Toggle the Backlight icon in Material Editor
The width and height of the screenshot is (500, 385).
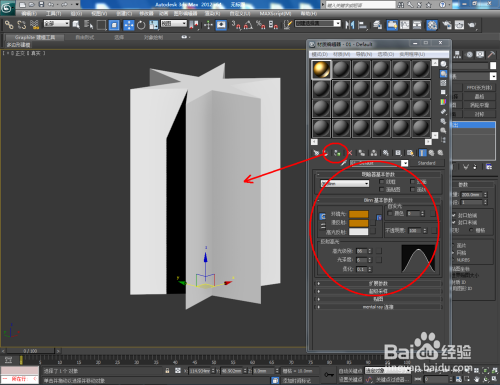(x=443, y=73)
